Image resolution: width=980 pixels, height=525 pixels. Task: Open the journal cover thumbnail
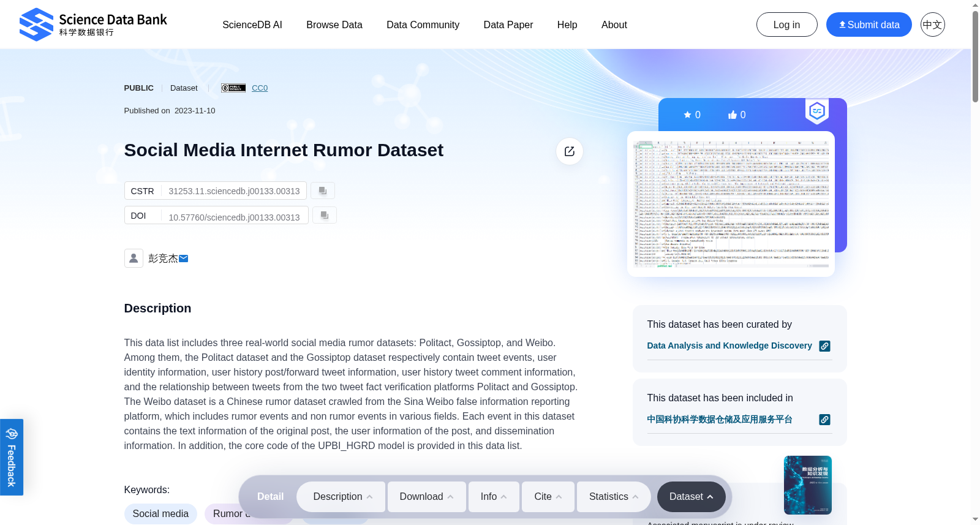point(808,485)
